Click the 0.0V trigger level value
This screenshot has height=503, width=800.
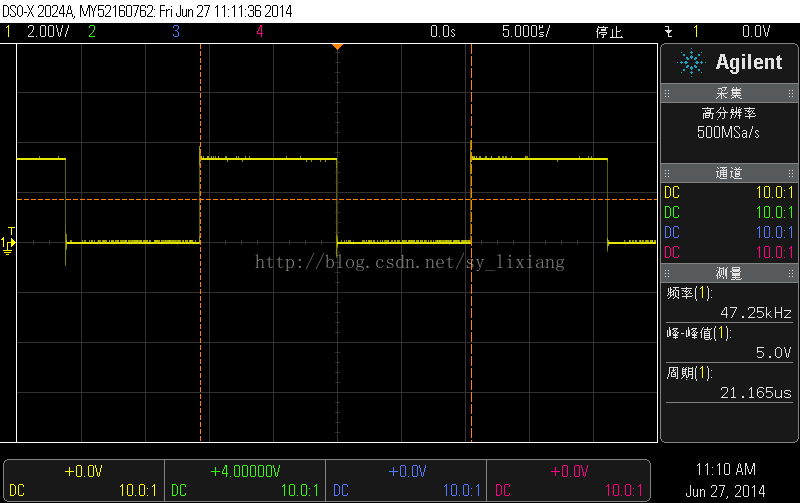(x=756, y=32)
